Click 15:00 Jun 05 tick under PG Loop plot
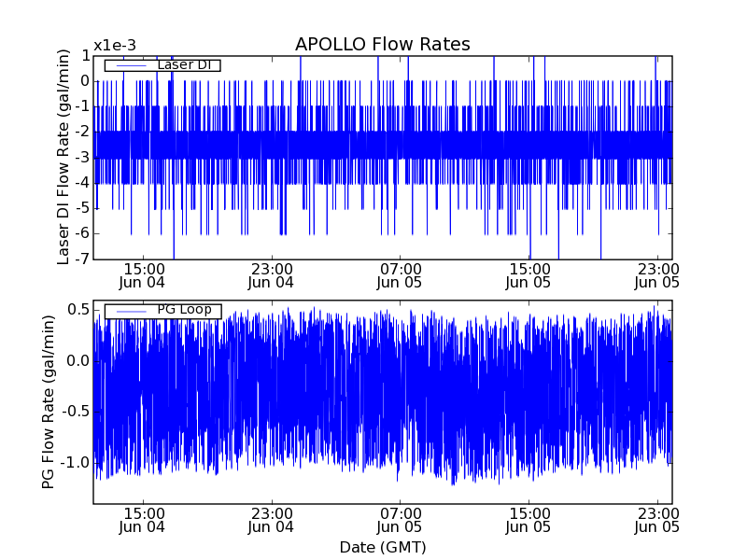747x560 pixels. pos(529,520)
